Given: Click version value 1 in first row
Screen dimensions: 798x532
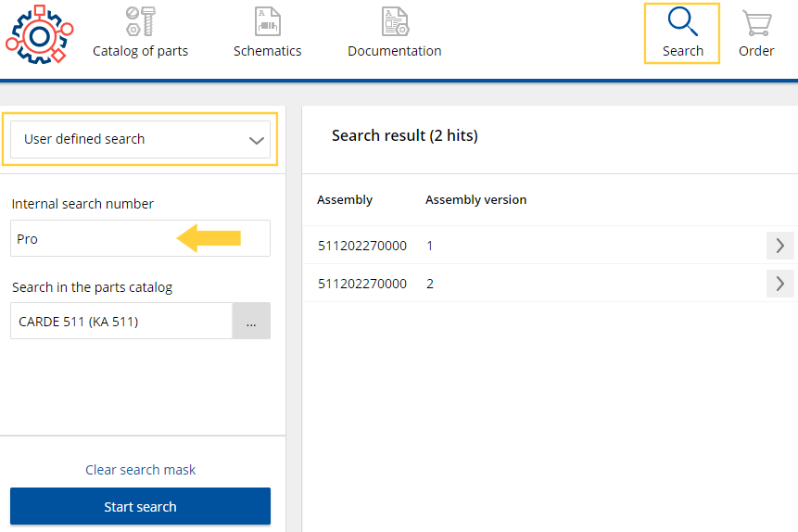Looking at the screenshot, I should pyautogui.click(x=429, y=246).
